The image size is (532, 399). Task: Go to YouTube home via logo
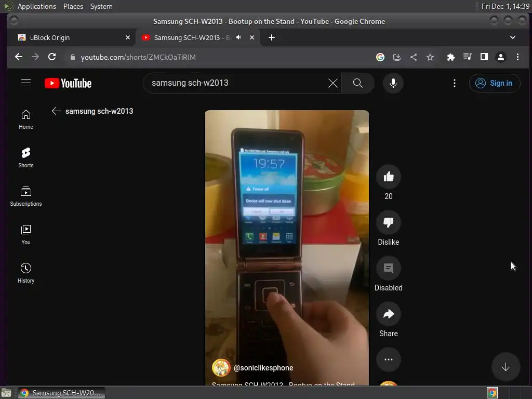click(x=68, y=83)
